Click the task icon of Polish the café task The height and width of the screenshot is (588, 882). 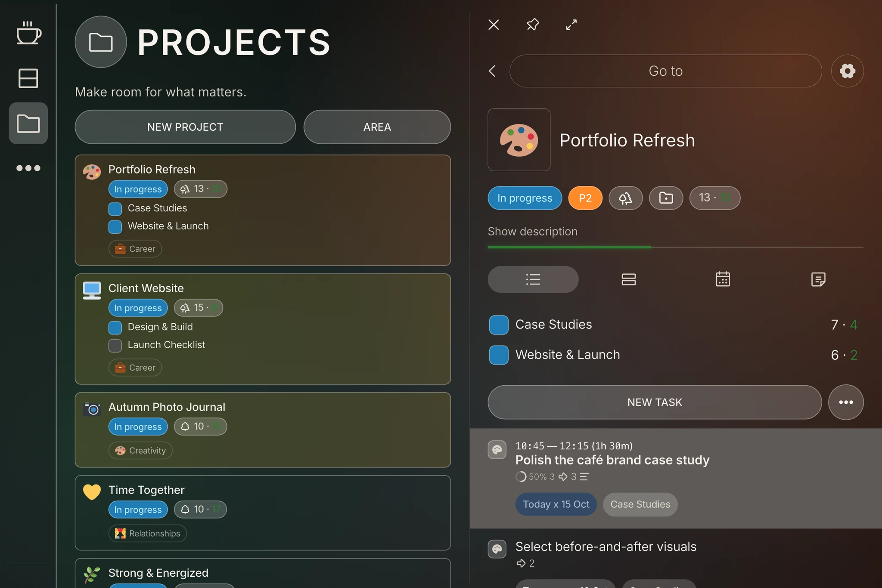click(x=497, y=450)
